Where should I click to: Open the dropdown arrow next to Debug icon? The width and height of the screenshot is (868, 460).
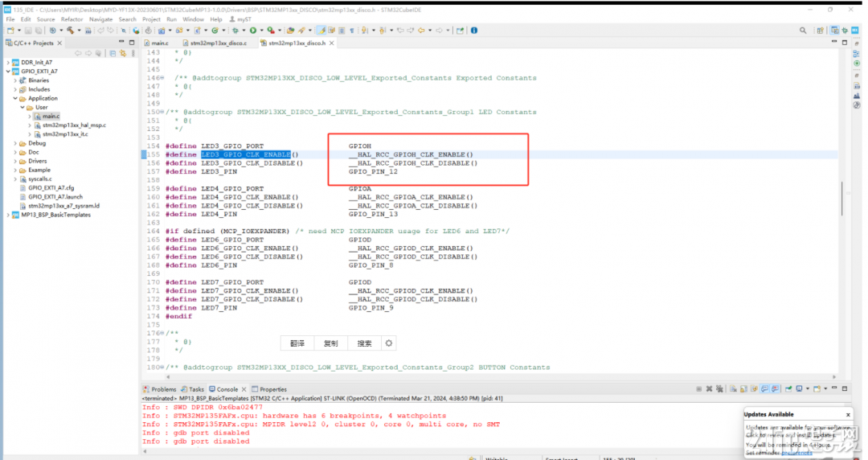pos(244,31)
